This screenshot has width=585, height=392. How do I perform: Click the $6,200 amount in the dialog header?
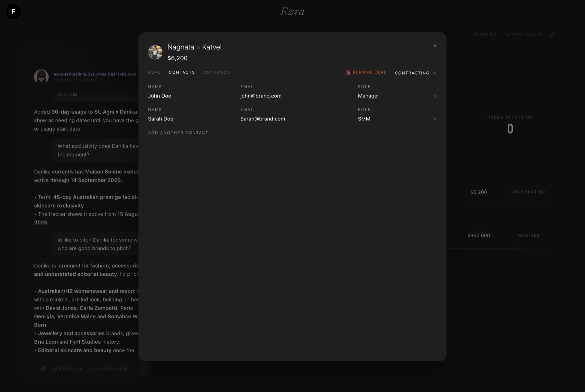[x=177, y=58]
